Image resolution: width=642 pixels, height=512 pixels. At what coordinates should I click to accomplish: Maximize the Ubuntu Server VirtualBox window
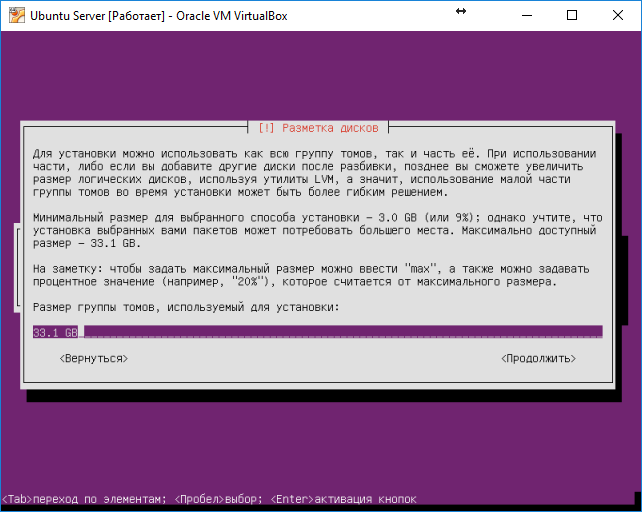[572, 16]
